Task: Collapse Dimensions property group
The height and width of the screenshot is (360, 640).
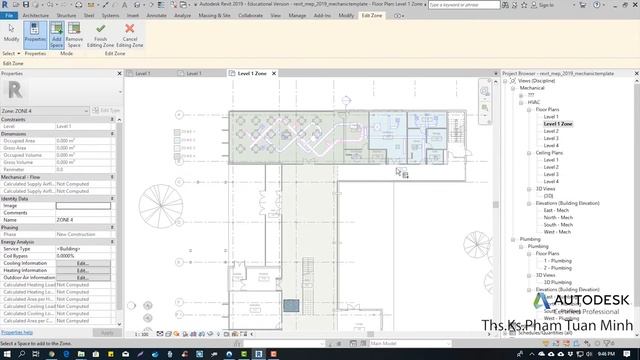Action: 112,134
